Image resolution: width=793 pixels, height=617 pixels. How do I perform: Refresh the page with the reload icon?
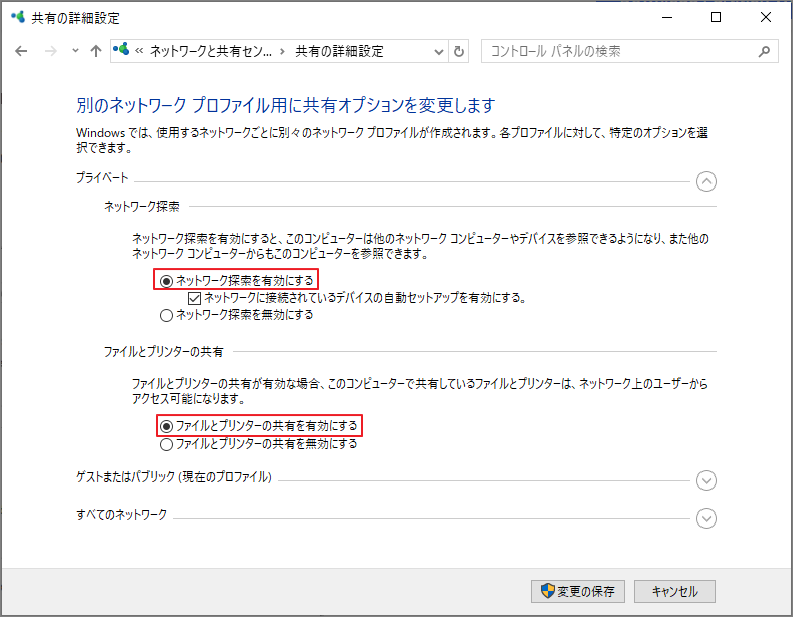tap(459, 51)
